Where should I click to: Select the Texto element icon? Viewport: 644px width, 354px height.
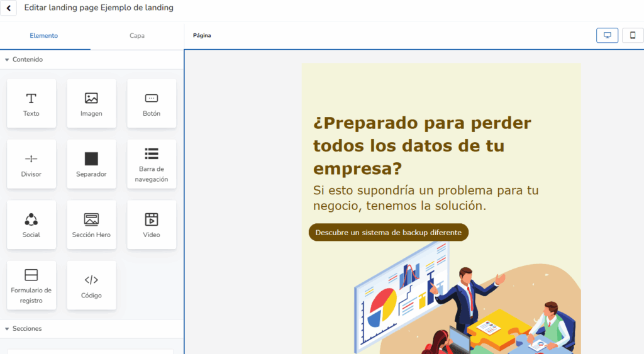(x=31, y=103)
